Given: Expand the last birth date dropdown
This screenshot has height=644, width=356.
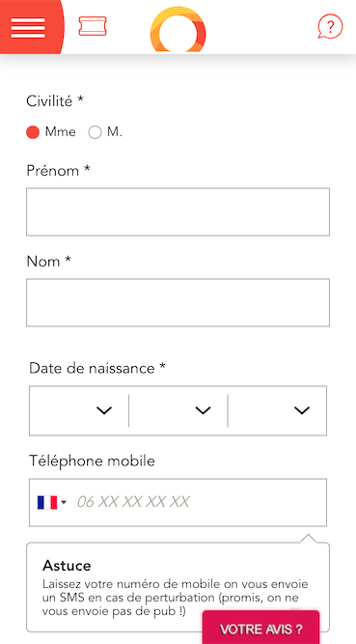Looking at the screenshot, I should click(277, 410).
